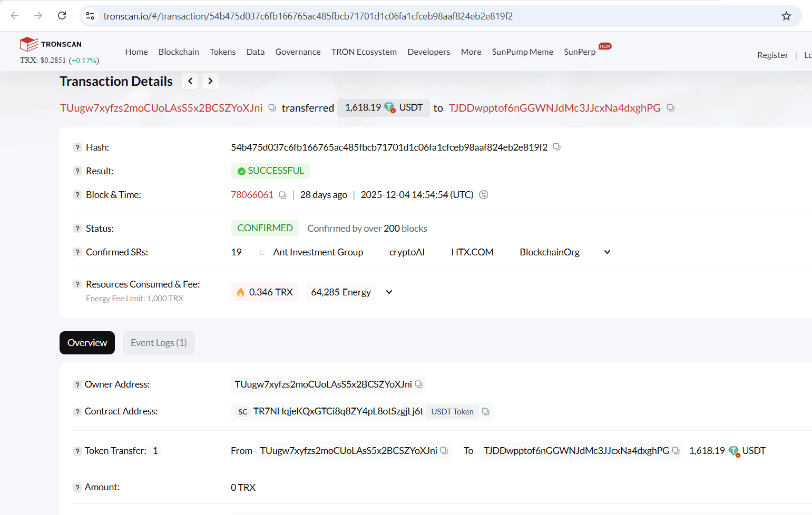Viewport: 812px width, 515px height.
Task: Copy recipient address in the header line
Action: [x=670, y=107]
